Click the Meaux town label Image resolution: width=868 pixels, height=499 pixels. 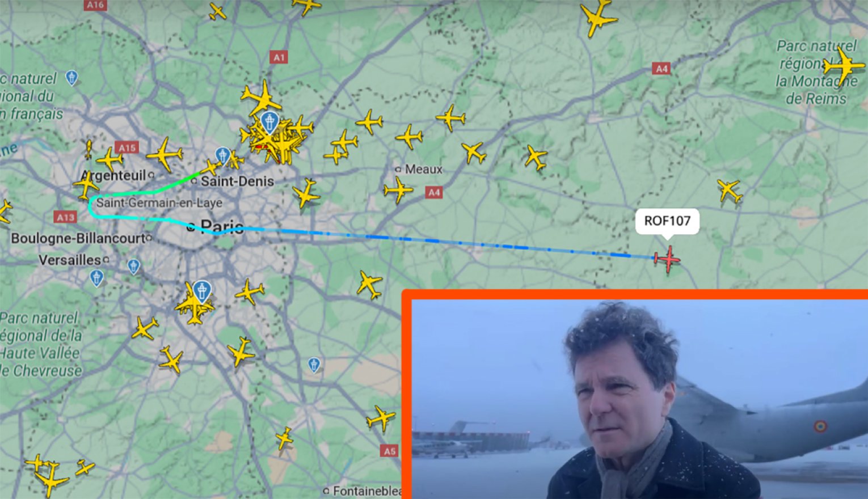(x=423, y=169)
